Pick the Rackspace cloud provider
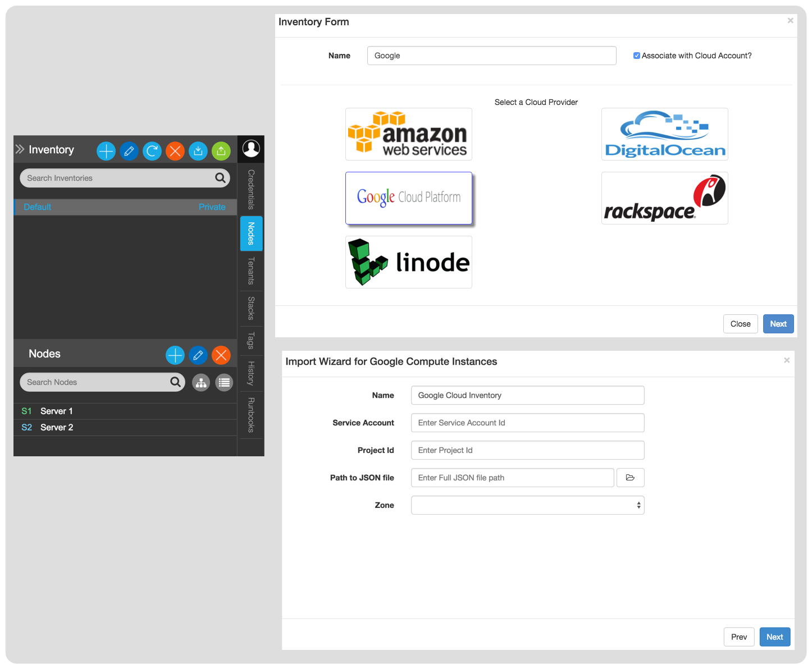 pos(665,198)
